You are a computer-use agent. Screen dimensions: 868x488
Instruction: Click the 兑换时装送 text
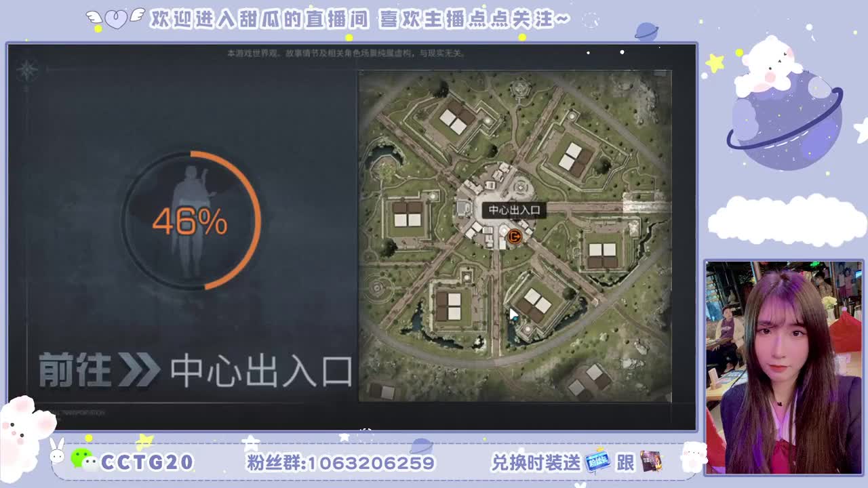click(x=536, y=462)
